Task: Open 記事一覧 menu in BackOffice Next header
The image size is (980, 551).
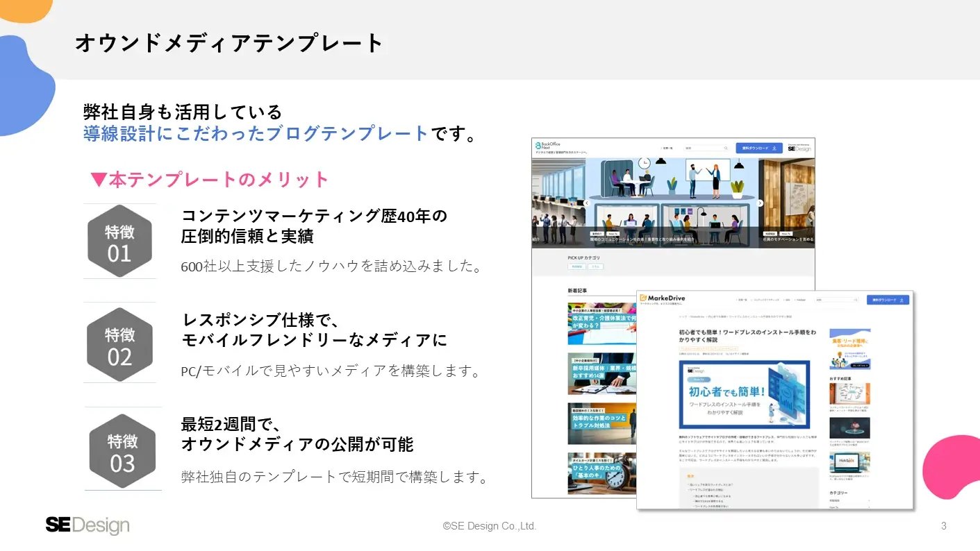Action: click(x=667, y=148)
